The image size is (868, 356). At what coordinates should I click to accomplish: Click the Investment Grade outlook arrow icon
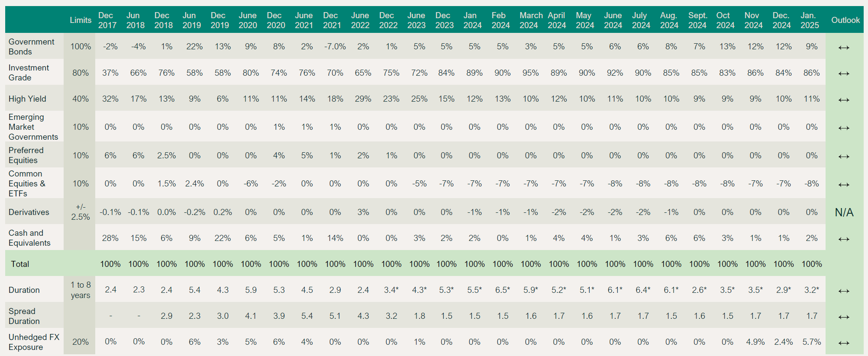pyautogui.click(x=844, y=74)
